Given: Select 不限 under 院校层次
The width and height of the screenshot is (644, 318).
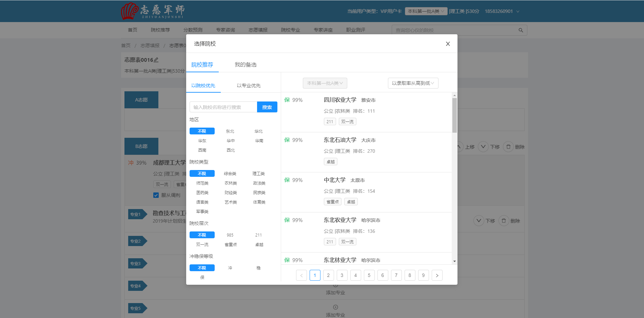Looking at the screenshot, I should (202, 235).
